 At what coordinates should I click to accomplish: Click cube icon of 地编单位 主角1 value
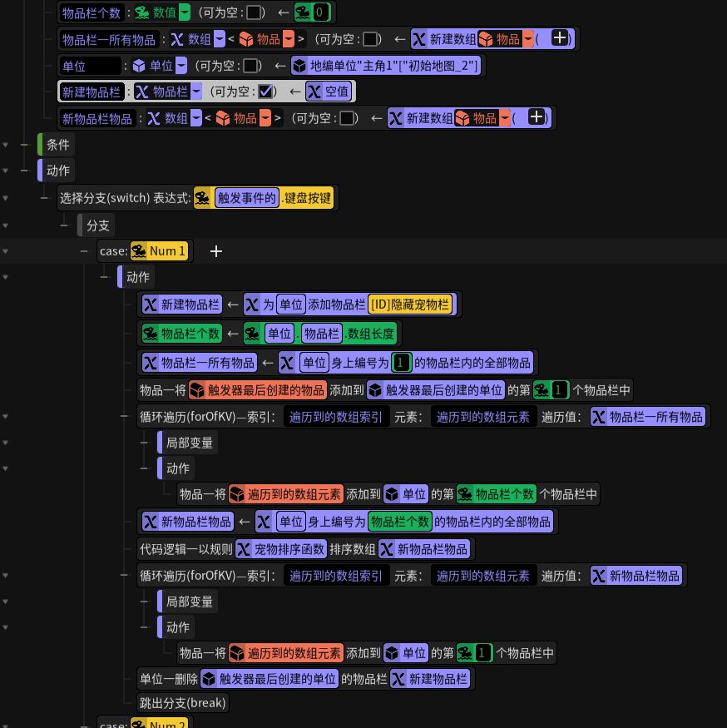click(299, 66)
